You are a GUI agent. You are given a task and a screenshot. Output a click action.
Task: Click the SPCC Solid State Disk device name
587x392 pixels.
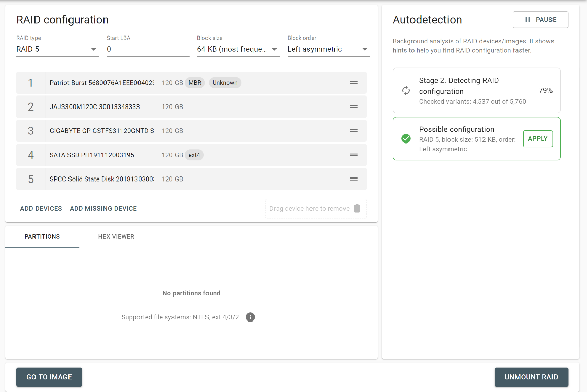(x=102, y=179)
